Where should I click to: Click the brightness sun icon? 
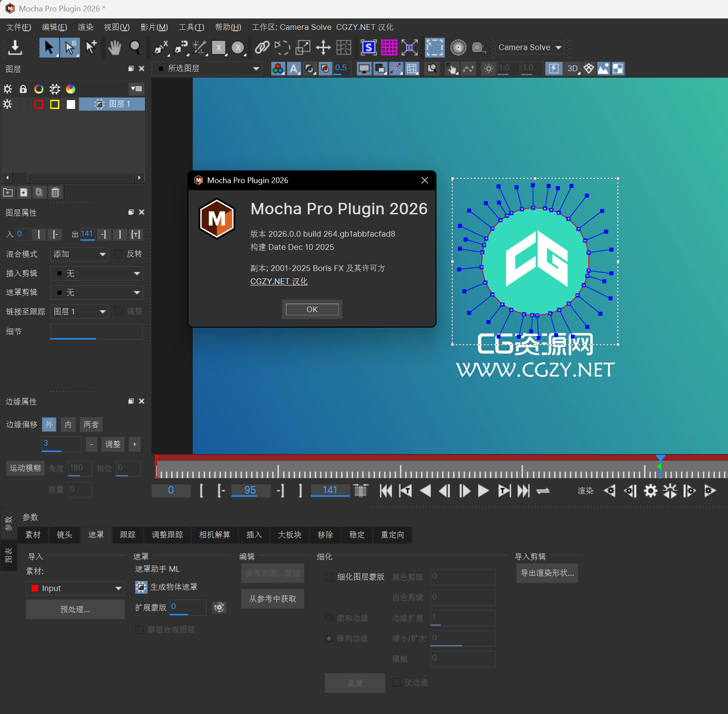pyautogui.click(x=488, y=69)
